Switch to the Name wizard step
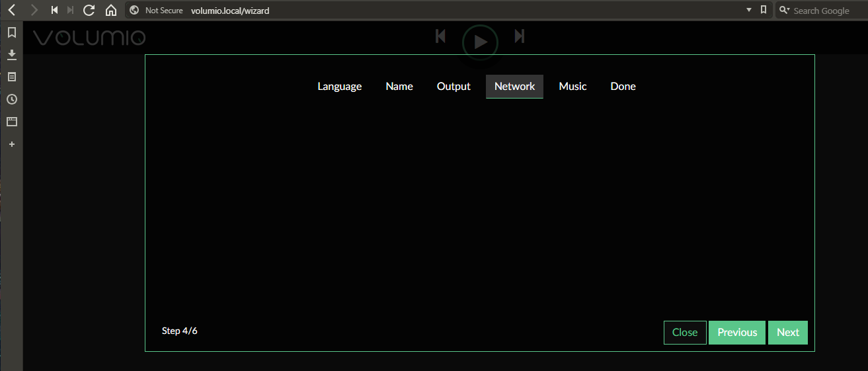 [x=399, y=87]
